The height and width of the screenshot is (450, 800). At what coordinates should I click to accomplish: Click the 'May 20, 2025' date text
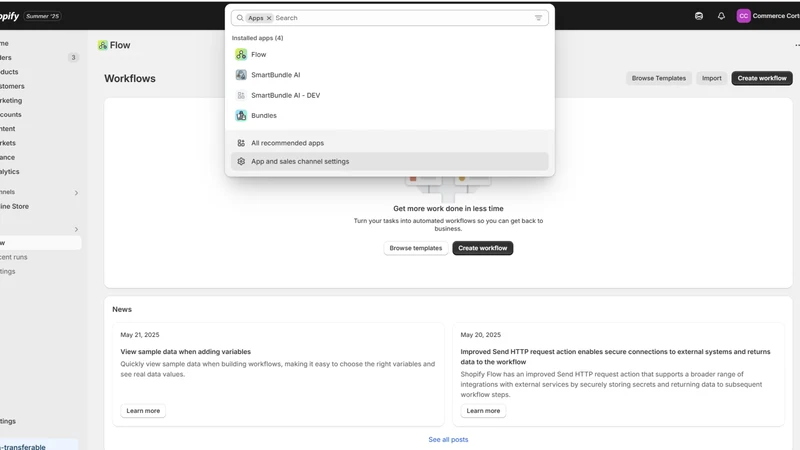click(481, 335)
